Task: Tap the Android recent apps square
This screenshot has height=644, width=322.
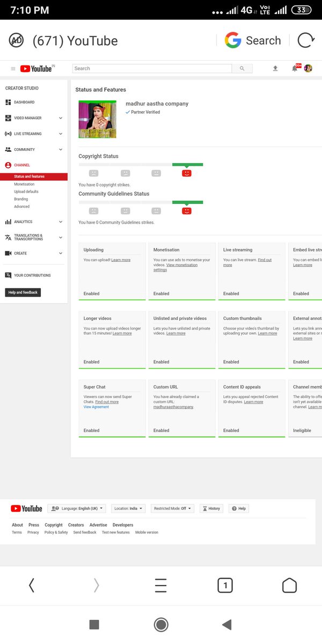Action: pos(94,624)
